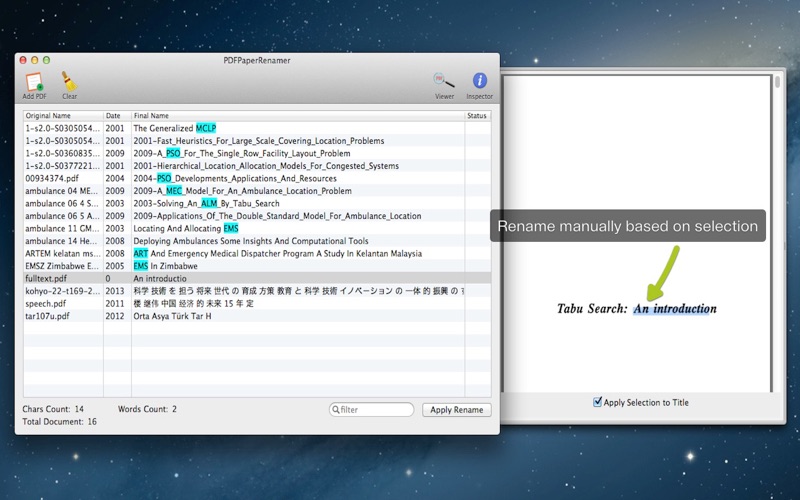Open the Inspector info icon
The width and height of the screenshot is (800, 500).
pyautogui.click(x=479, y=82)
